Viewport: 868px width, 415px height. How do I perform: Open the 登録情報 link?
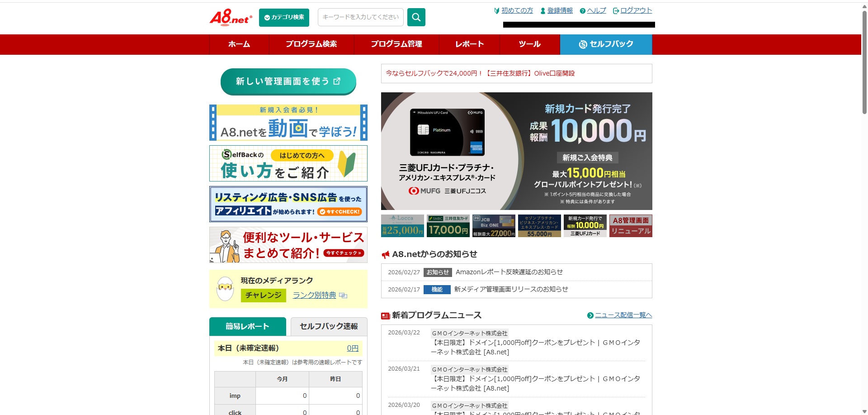(560, 10)
